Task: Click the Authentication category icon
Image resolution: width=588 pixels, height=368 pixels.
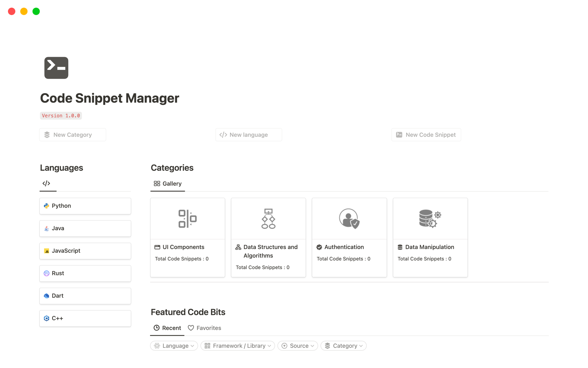Action: (349, 218)
